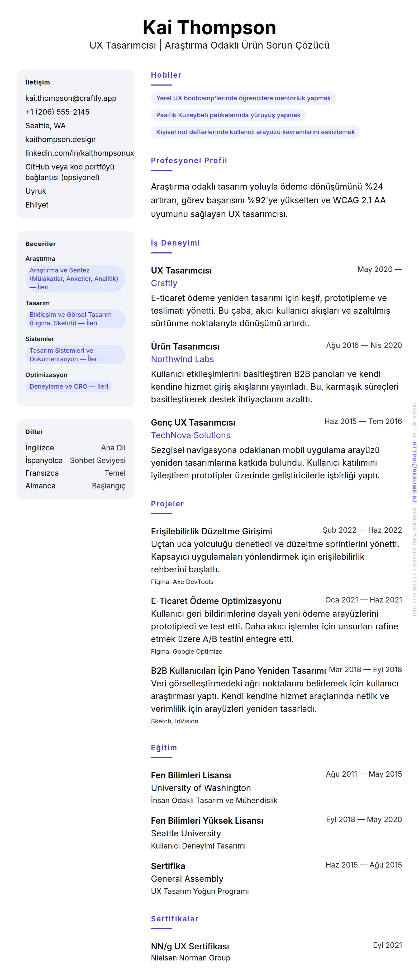Click the Pasifik Kuzeybatı yürüyüş hobby chip
Viewport: 419px width, 980px height.
pos(228,115)
